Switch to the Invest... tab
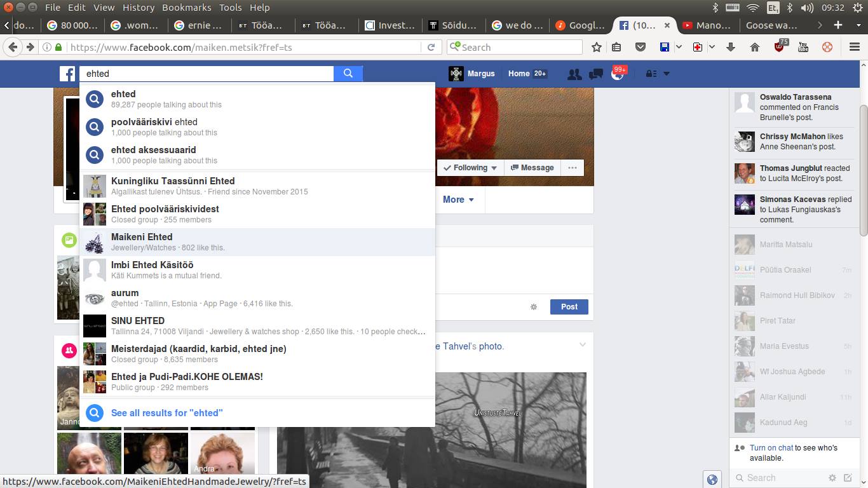This screenshot has width=868, height=488. click(390, 25)
